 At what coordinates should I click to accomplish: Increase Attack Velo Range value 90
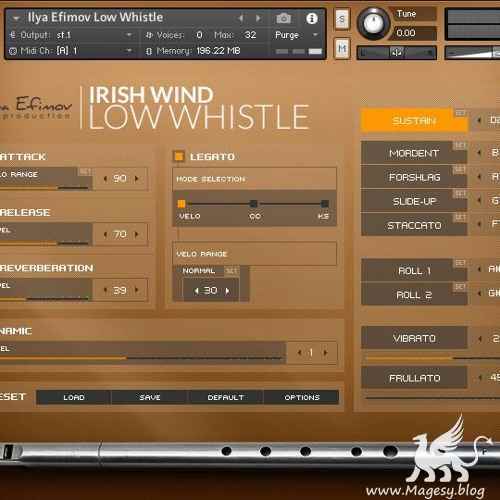point(136,179)
